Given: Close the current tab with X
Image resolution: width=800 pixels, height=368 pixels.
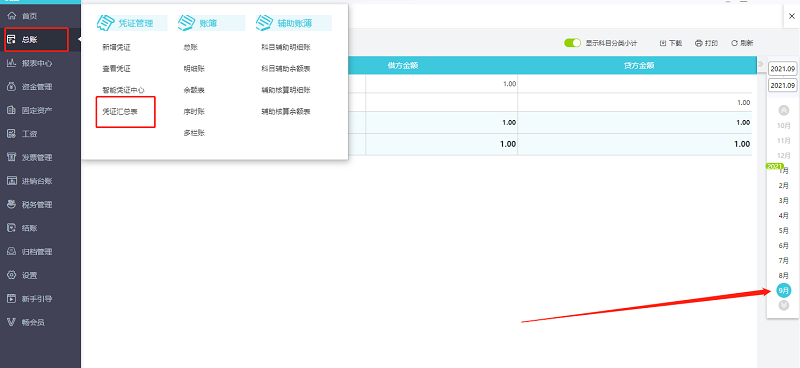Looking at the screenshot, I should point(791,16).
